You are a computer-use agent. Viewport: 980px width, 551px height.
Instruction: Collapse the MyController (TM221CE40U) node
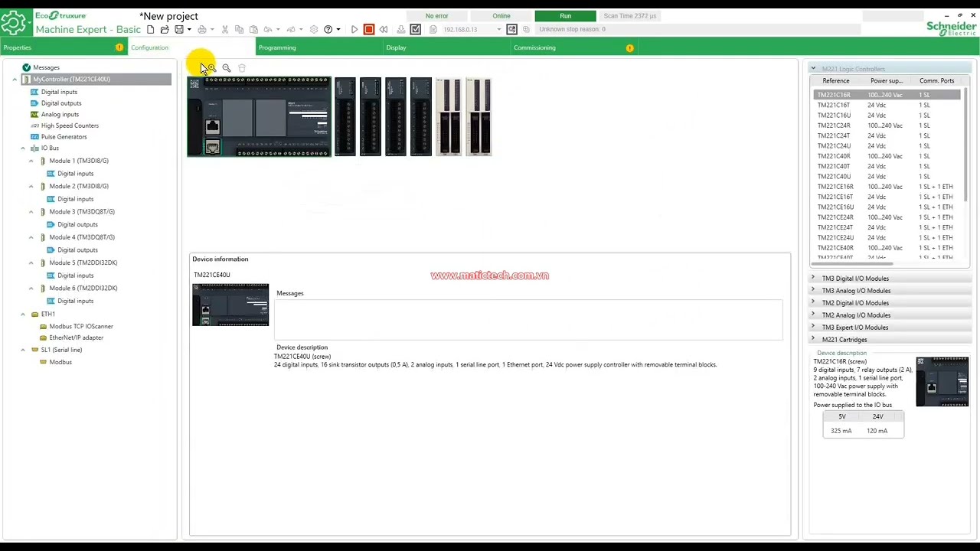15,80
